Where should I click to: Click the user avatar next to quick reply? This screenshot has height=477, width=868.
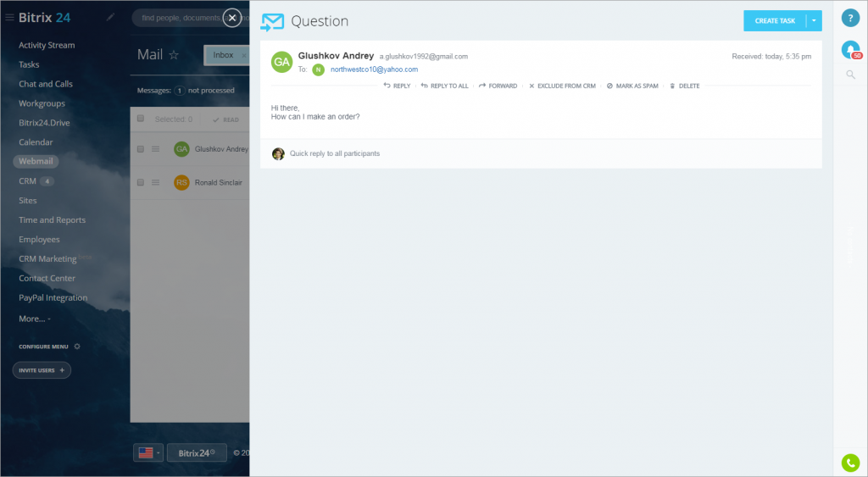tap(278, 154)
